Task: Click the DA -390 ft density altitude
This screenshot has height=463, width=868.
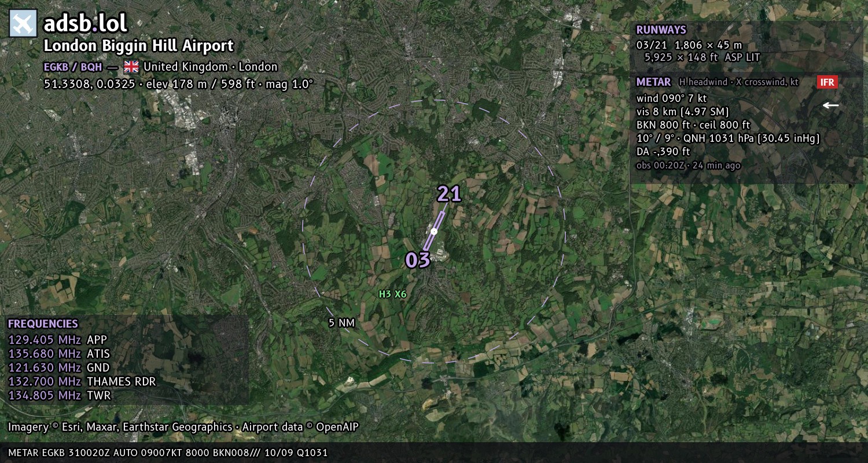Action: click(x=663, y=152)
